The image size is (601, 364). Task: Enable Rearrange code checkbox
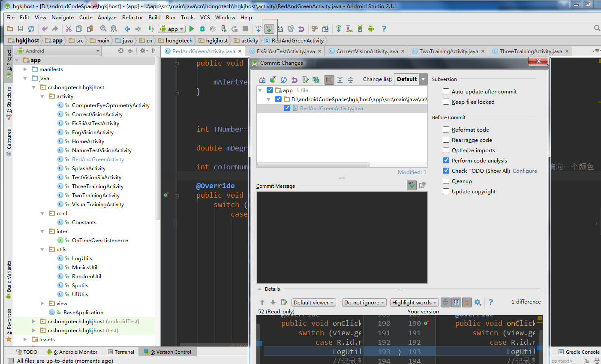(446, 140)
